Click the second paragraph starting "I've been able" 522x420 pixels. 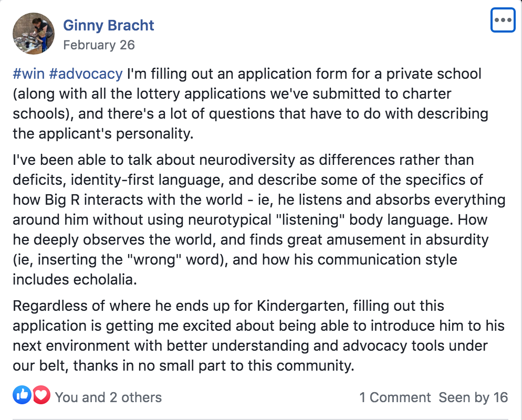pos(259,219)
